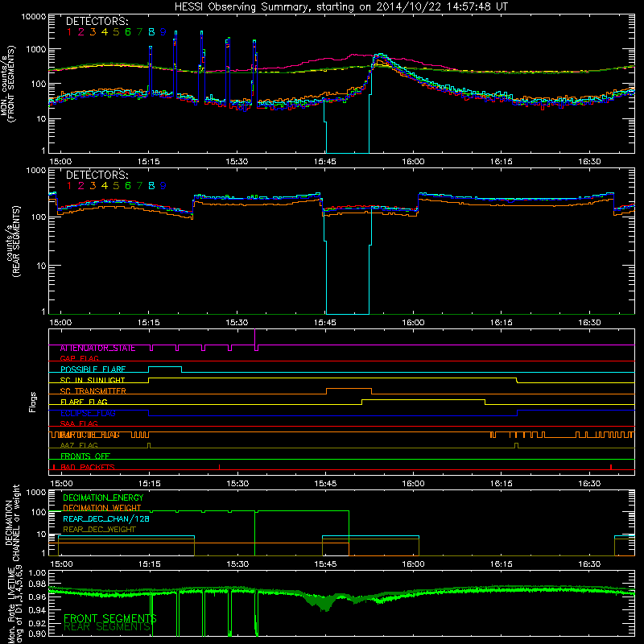Select the DECIMATION_WEIGHT legend label
The height and width of the screenshot is (644, 644).
[x=102, y=508]
